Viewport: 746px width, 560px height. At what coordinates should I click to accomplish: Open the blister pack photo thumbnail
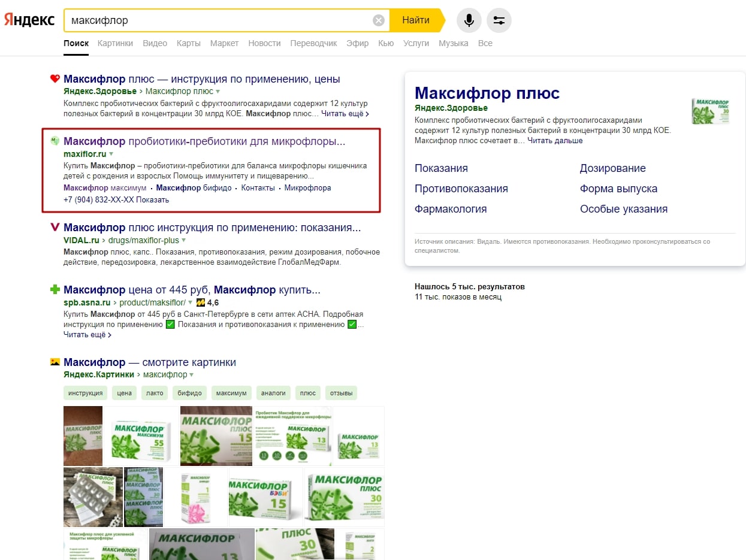click(x=93, y=497)
